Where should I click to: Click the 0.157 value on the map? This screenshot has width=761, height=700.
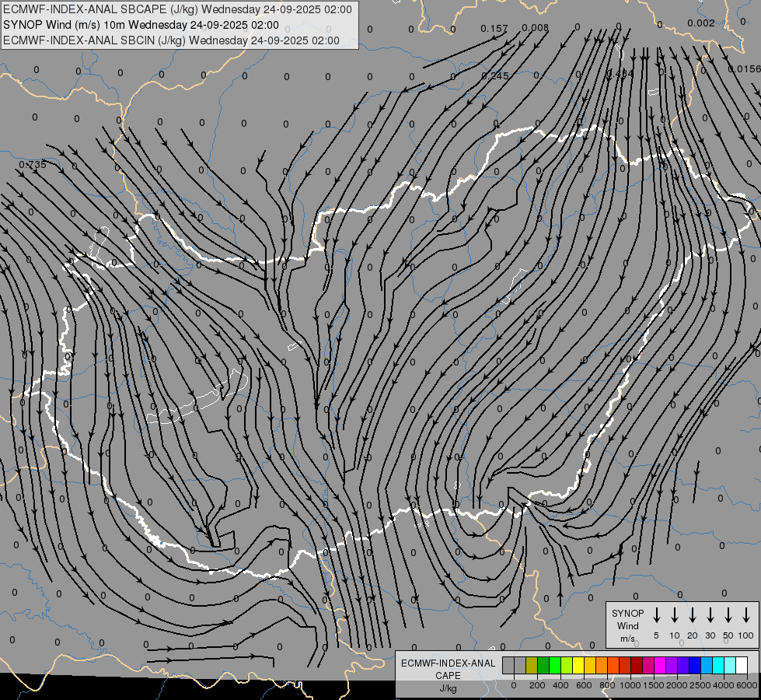(x=494, y=29)
